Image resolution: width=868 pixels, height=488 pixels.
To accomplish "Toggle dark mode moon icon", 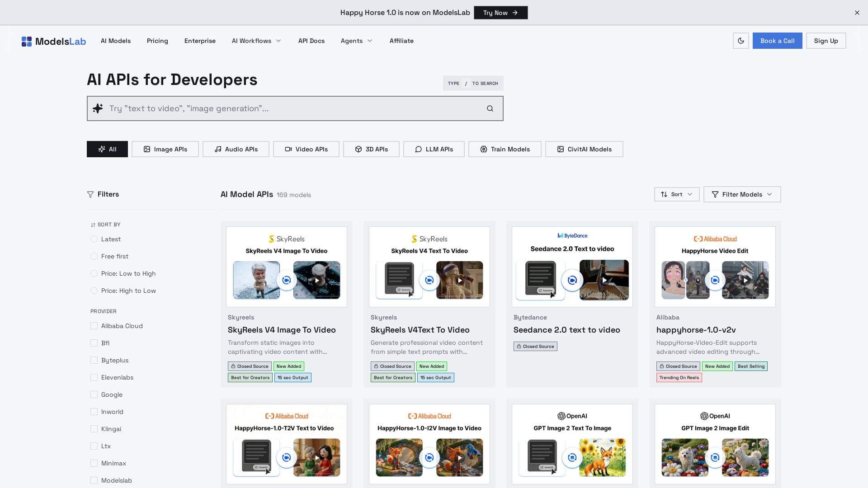I will (x=741, y=41).
